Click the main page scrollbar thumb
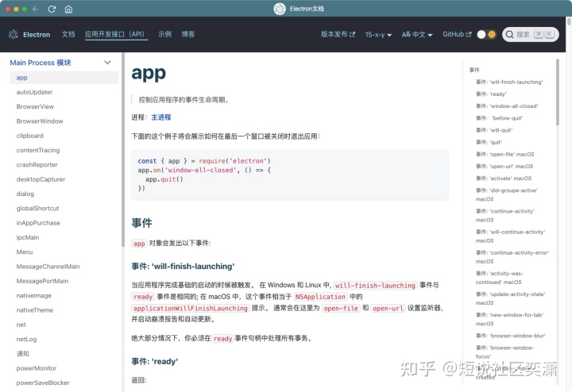572x392 pixels. [x=569, y=21]
